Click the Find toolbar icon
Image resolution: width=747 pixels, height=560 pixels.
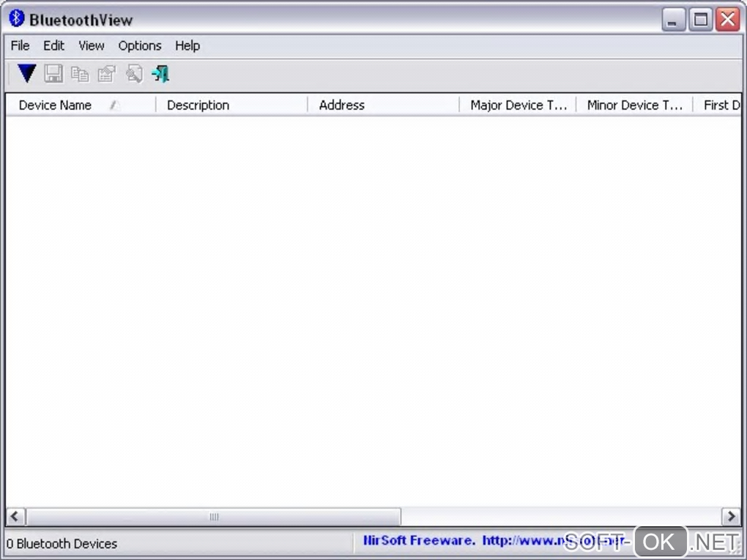point(134,74)
